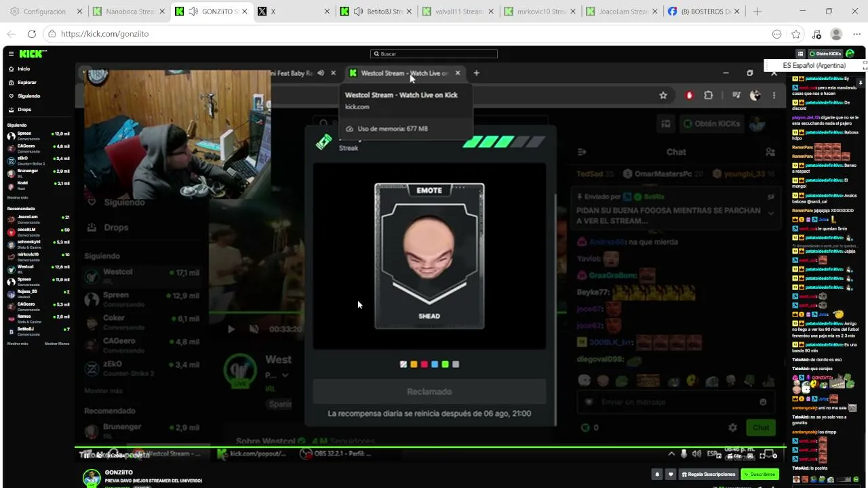
Task: Switch to the mirkovic10 Stream tab
Action: coord(540,12)
